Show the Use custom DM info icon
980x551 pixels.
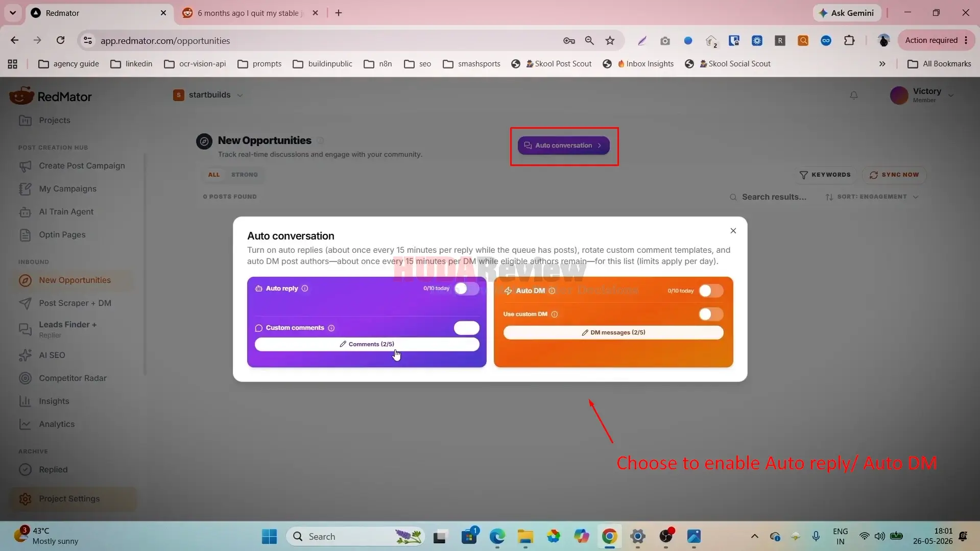(x=555, y=314)
